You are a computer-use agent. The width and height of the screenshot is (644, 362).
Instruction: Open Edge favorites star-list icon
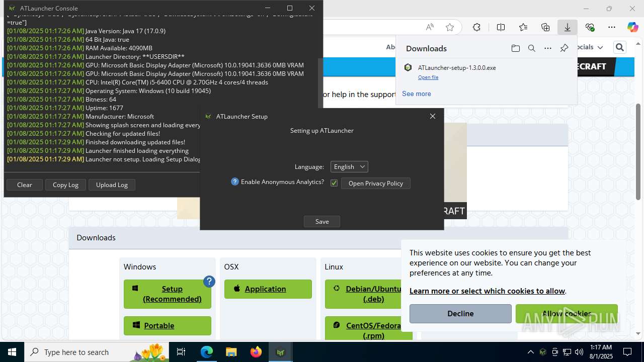click(523, 27)
